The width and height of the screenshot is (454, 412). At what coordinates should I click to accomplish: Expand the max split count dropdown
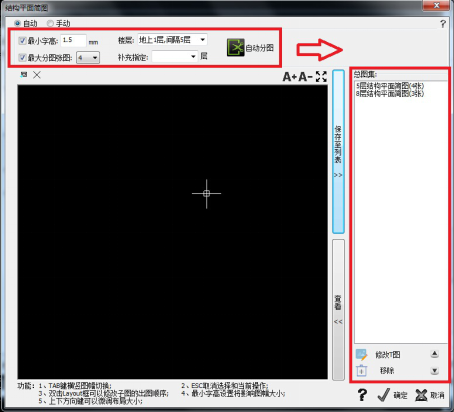(88, 58)
